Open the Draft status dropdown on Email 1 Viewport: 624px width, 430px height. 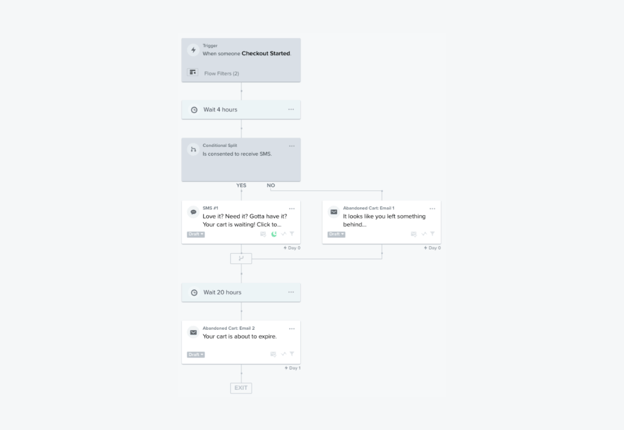[x=337, y=234]
